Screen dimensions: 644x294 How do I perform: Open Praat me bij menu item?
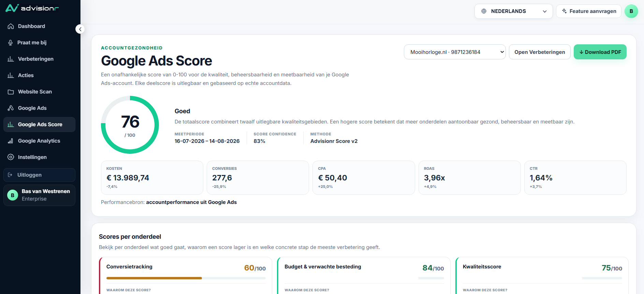[39, 43]
